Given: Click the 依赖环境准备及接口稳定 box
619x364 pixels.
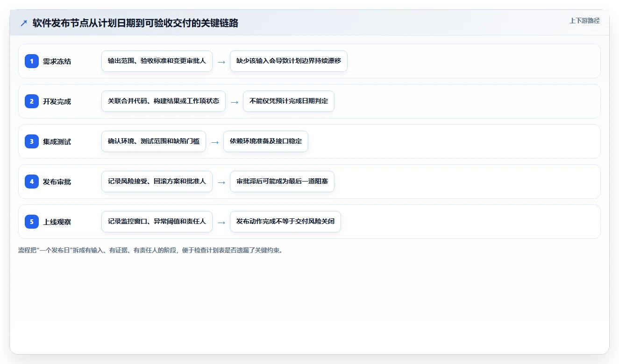Looking at the screenshot, I should coord(266,141).
